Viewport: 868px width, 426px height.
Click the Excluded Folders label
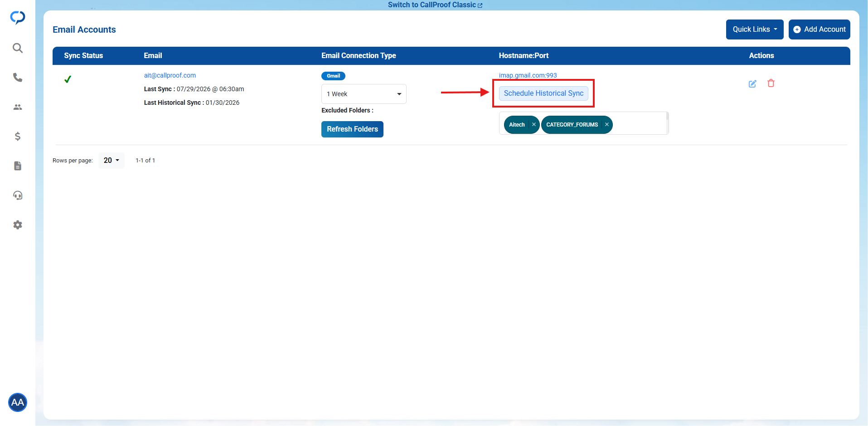[347, 110]
